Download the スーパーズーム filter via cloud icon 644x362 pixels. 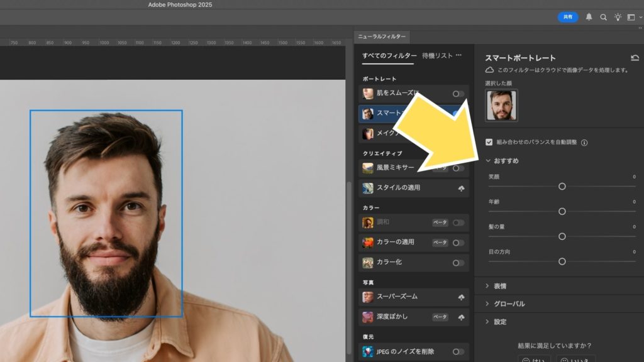(x=461, y=297)
